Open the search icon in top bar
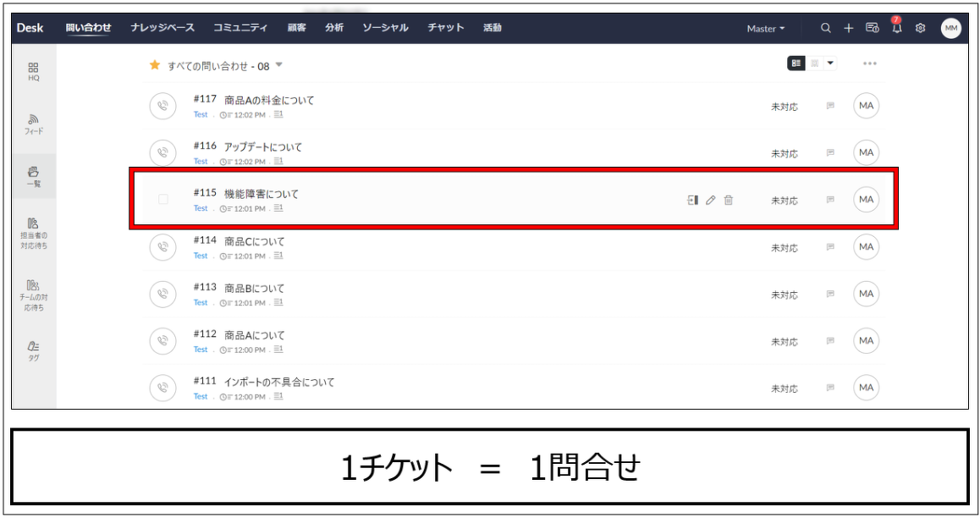 826,28
